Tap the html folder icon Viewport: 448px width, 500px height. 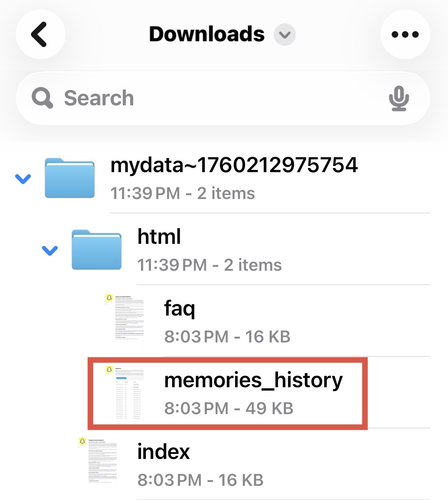click(x=97, y=249)
